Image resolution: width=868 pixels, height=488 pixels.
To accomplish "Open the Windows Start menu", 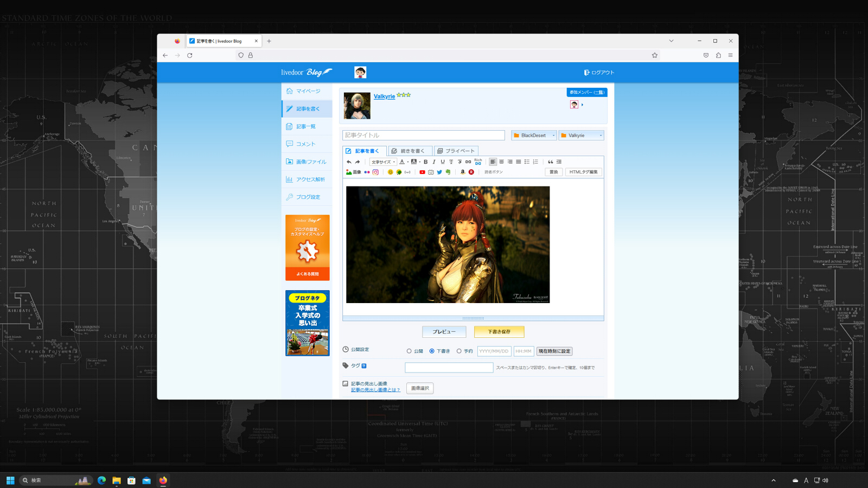I will pos(10,480).
